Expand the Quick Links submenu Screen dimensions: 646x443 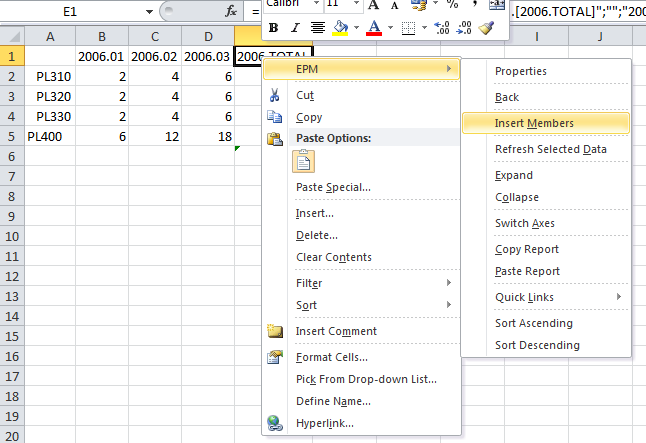point(546,297)
